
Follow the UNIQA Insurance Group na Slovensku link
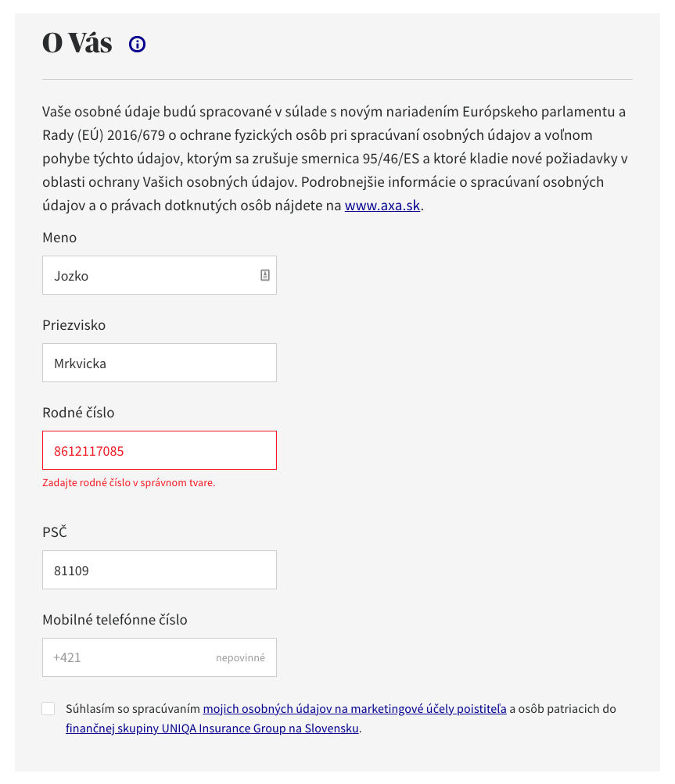(x=213, y=729)
